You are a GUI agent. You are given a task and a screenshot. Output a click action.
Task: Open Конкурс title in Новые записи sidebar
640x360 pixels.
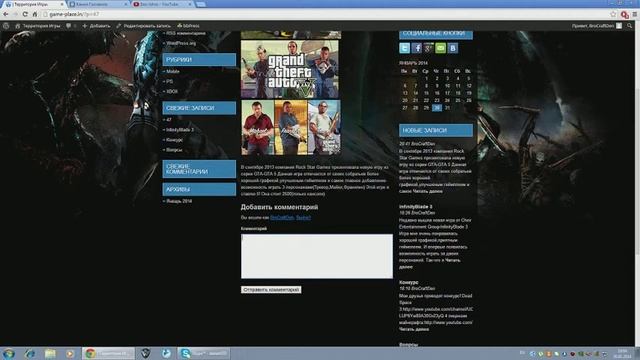(x=409, y=282)
